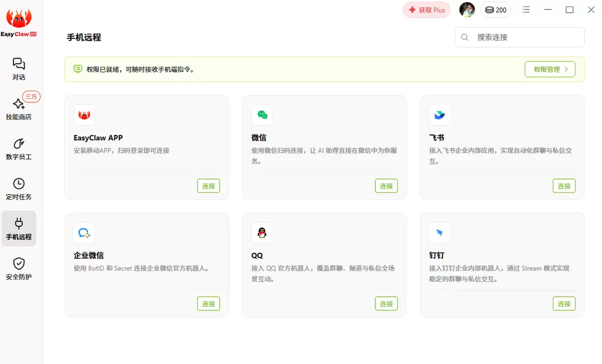Maximize the EasyClaw window
The width and height of the screenshot is (602, 364).
point(569,10)
